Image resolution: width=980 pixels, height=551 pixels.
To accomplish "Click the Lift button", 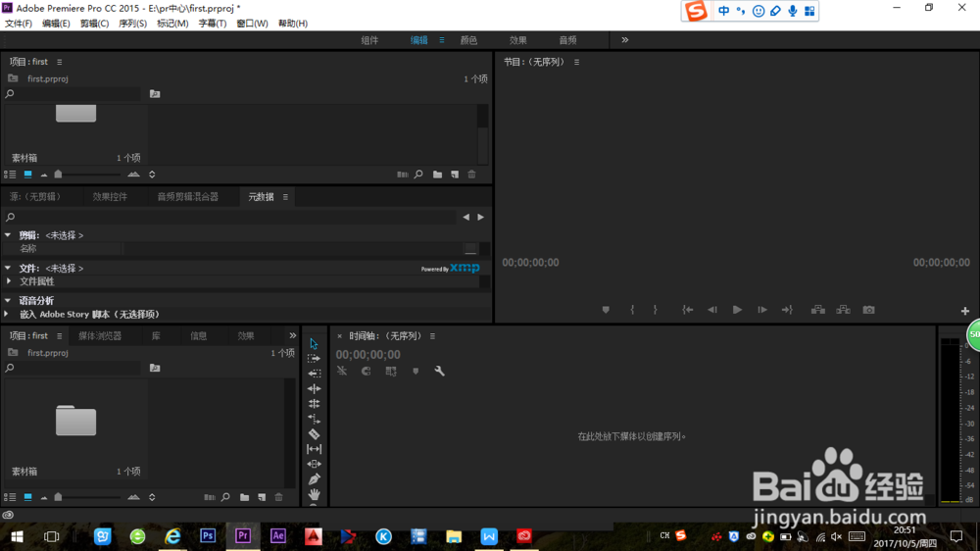I will 818,310.
